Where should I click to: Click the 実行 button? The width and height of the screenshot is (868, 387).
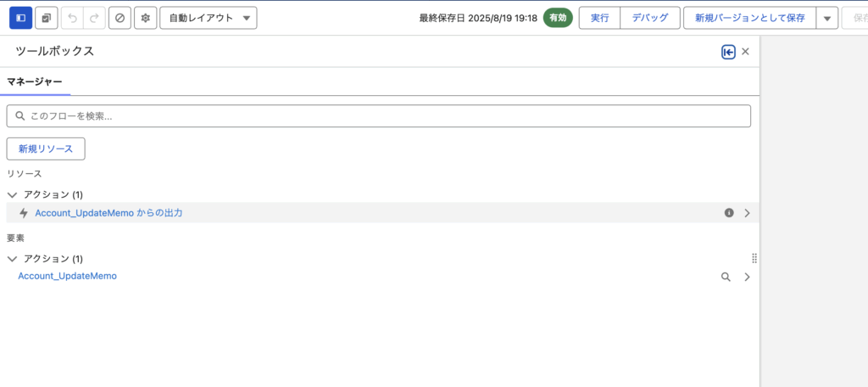click(599, 18)
